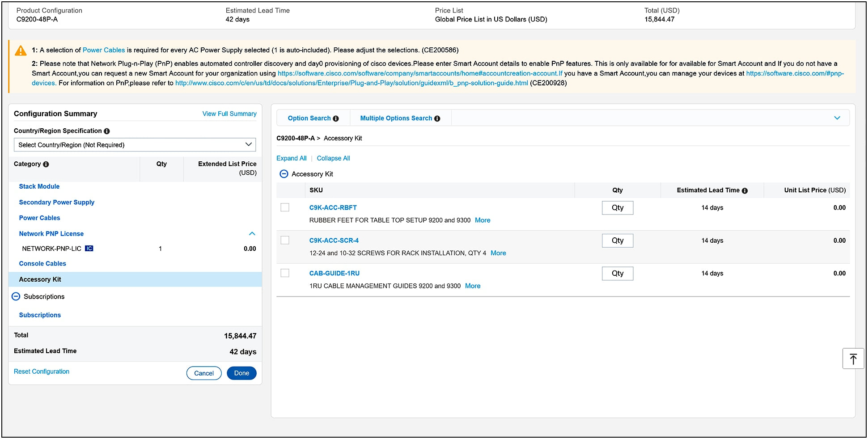Click the scroll-to-top arrow icon
The image size is (868, 439).
(853, 359)
